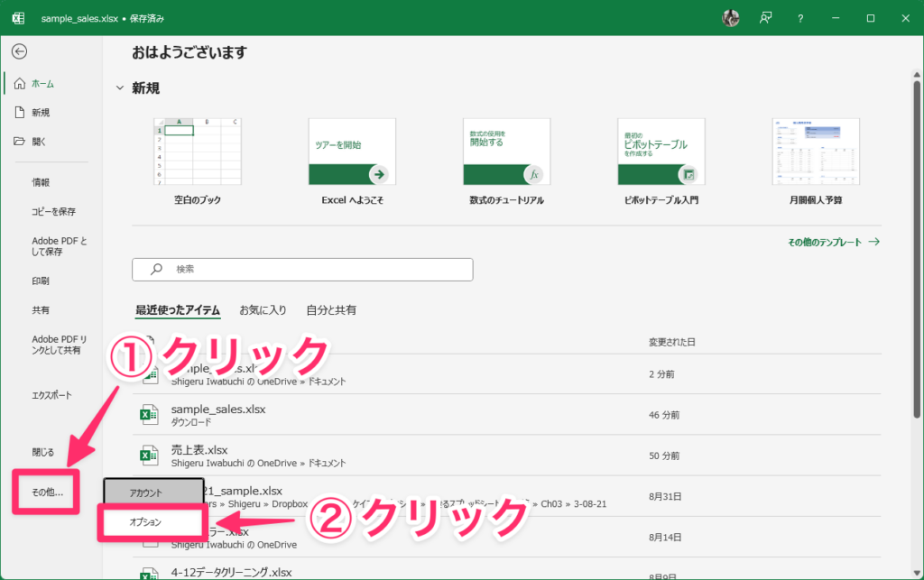Click the New document icon
This screenshot has height=580, width=924.
pos(20,113)
